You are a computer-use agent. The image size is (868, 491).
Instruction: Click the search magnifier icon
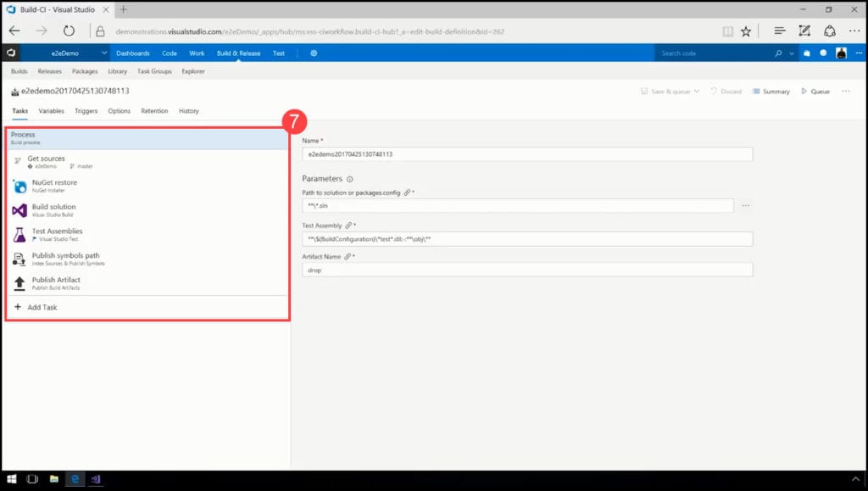778,53
